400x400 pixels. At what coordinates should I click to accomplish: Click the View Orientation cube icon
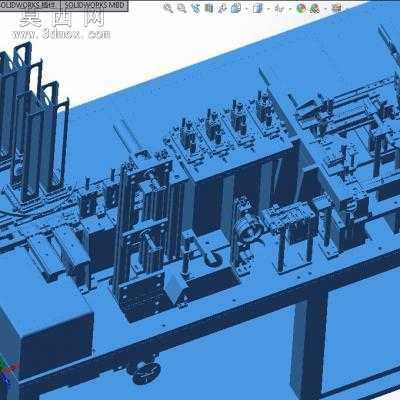(x=236, y=8)
